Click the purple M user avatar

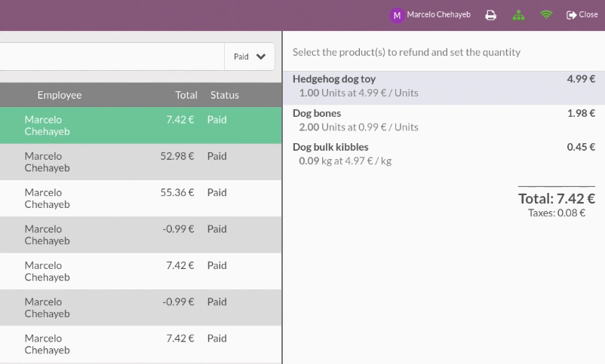click(397, 15)
